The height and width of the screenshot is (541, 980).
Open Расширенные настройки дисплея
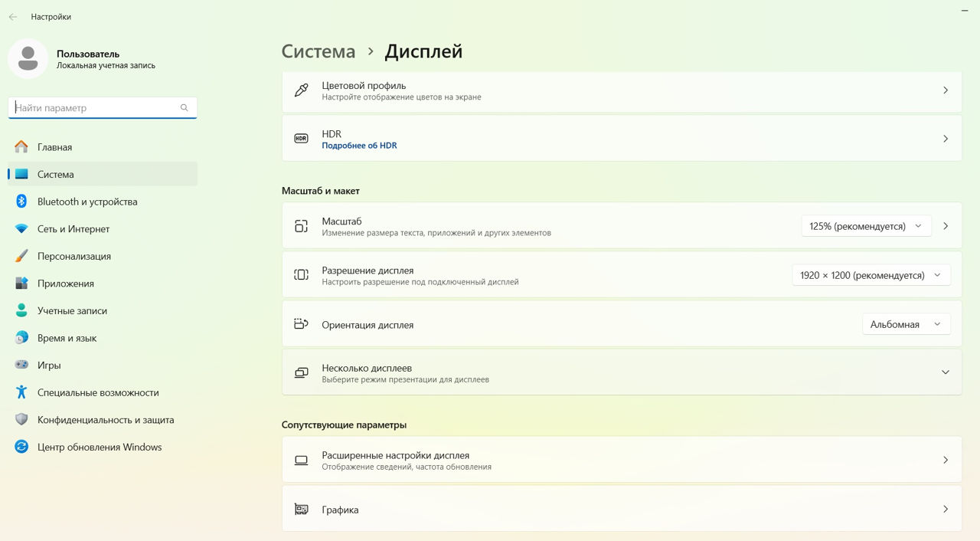coord(621,460)
